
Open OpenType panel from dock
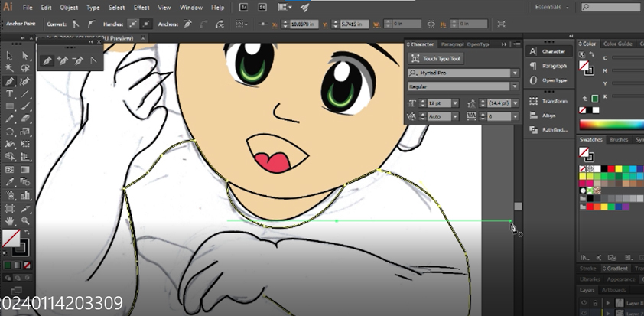[x=548, y=80]
